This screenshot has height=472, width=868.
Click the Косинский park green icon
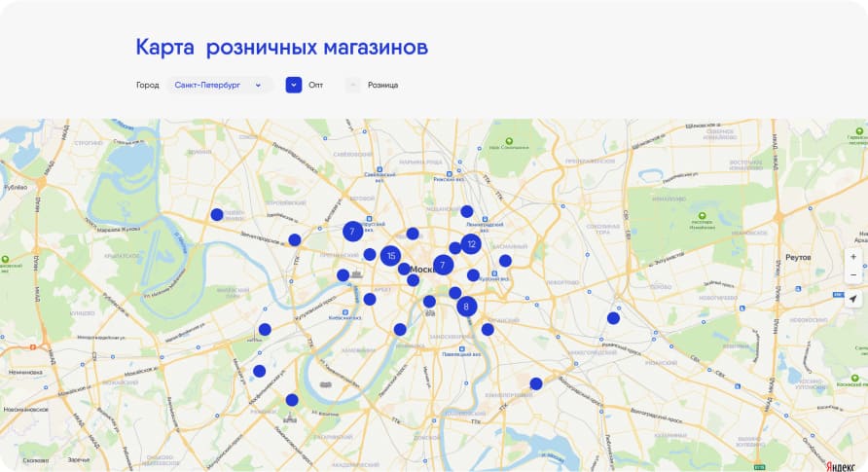(x=854, y=379)
